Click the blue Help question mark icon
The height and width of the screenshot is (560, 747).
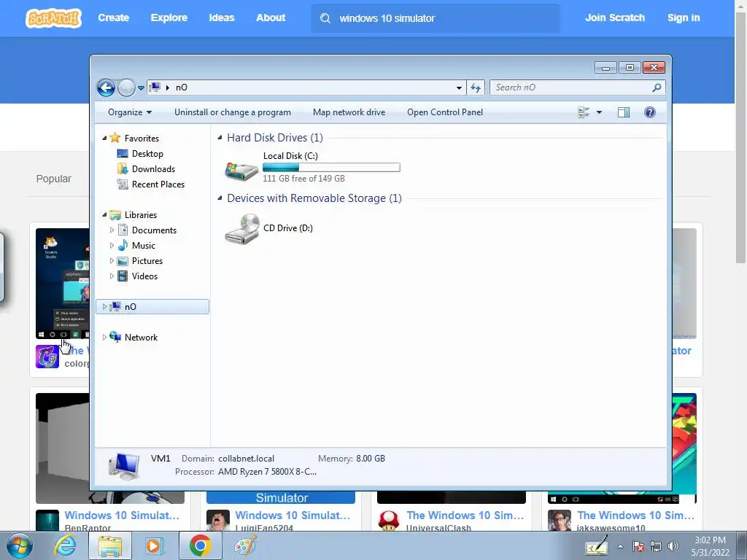point(650,112)
